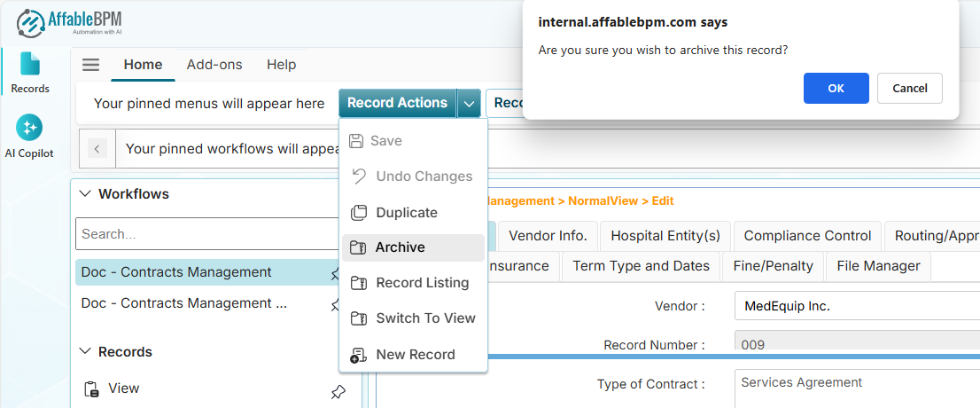
Task: Click the hamburger menu icon
Action: point(91,65)
